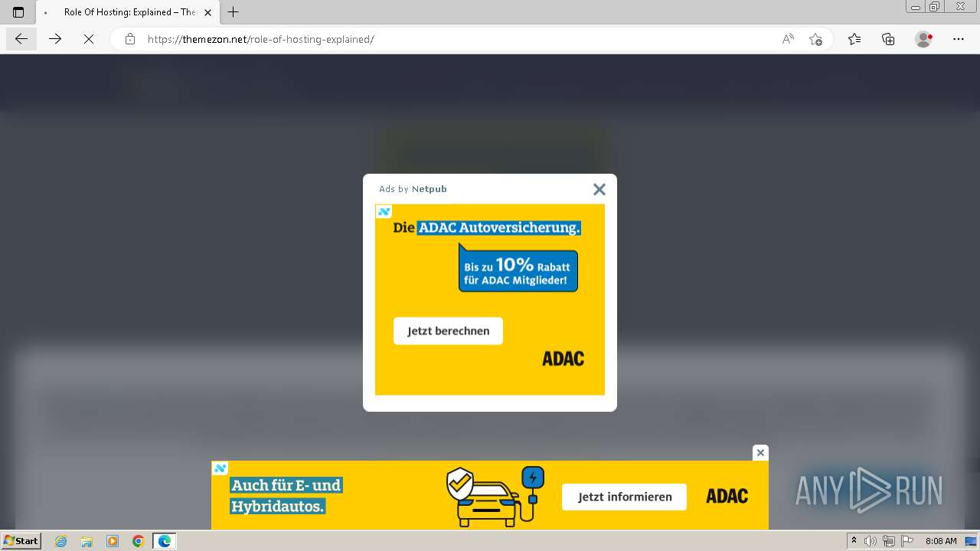View site information lock icon
This screenshot has width=980, height=551.
pos(130,39)
